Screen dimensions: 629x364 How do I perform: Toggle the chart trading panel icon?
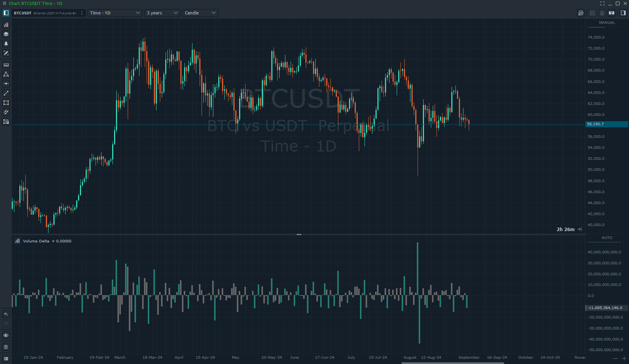612,13
